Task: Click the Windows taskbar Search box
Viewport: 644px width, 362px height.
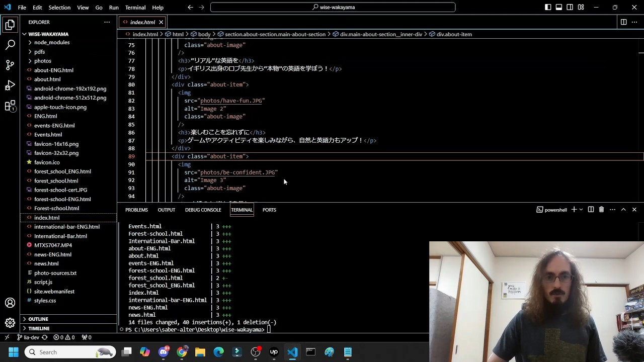Action: click(70, 352)
